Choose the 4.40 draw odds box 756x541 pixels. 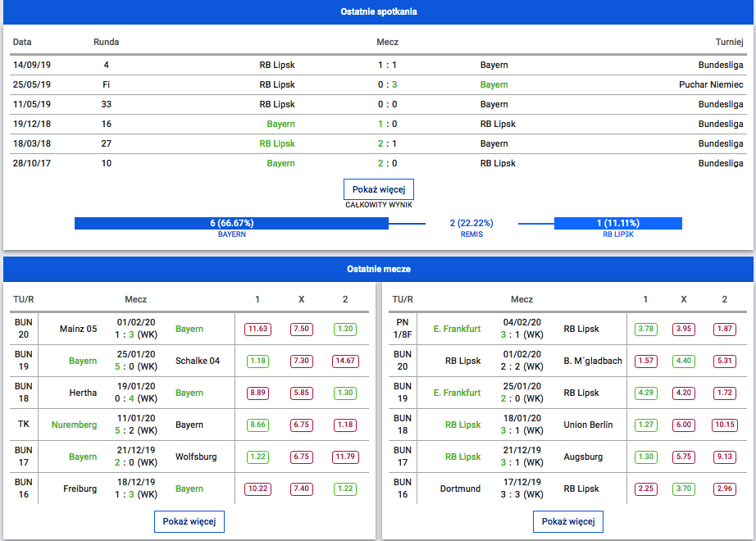[683, 361]
